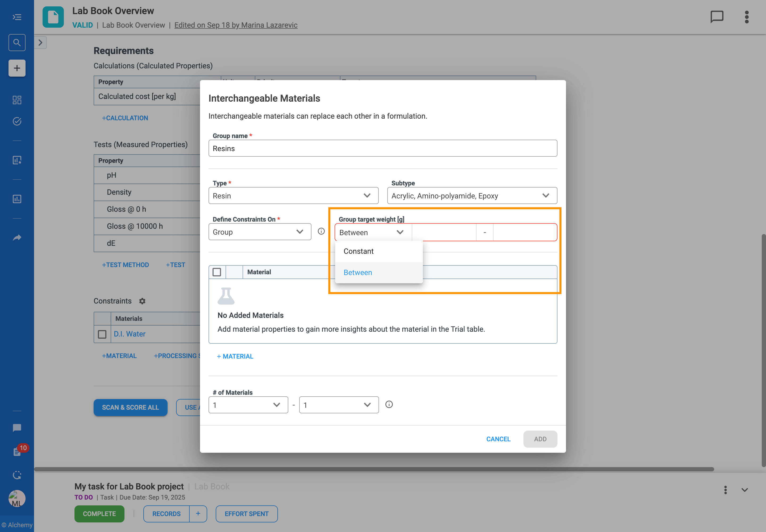Open the Constraints settings gear icon
The image size is (766, 532).
tap(142, 301)
